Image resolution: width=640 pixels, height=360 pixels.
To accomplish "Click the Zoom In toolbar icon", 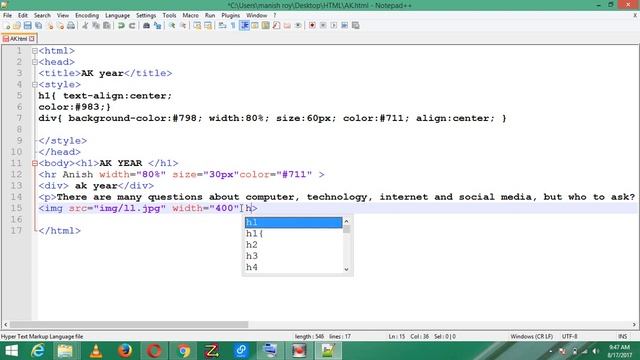I will point(172,25).
